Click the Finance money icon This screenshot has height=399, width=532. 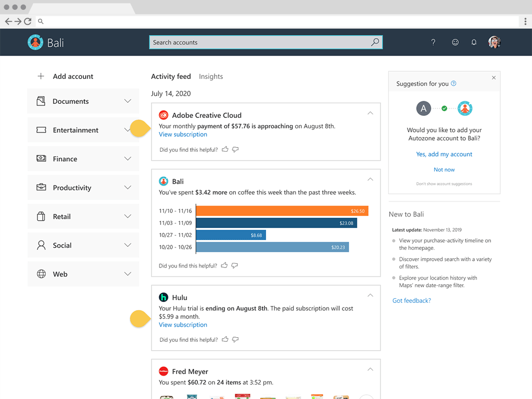(x=41, y=158)
